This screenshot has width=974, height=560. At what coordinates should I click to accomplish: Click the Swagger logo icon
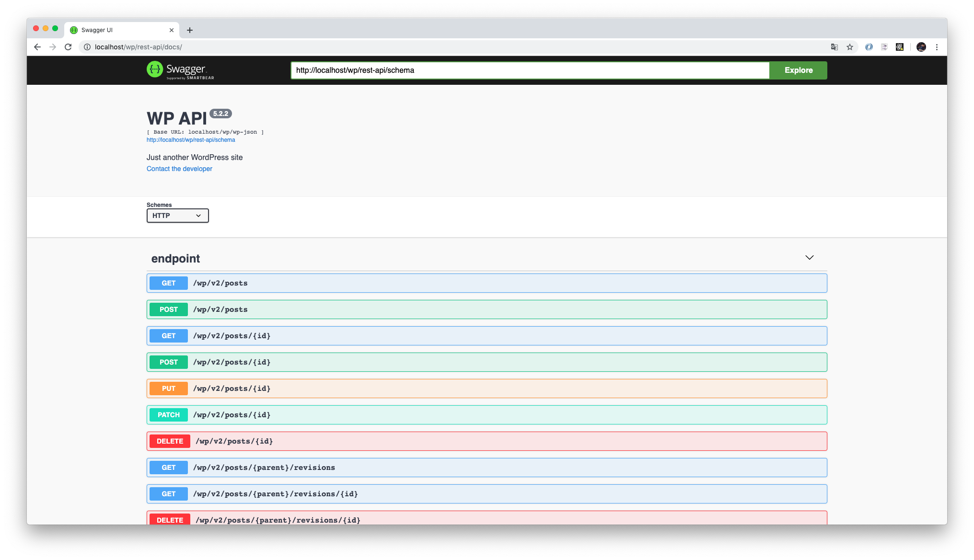coord(155,69)
